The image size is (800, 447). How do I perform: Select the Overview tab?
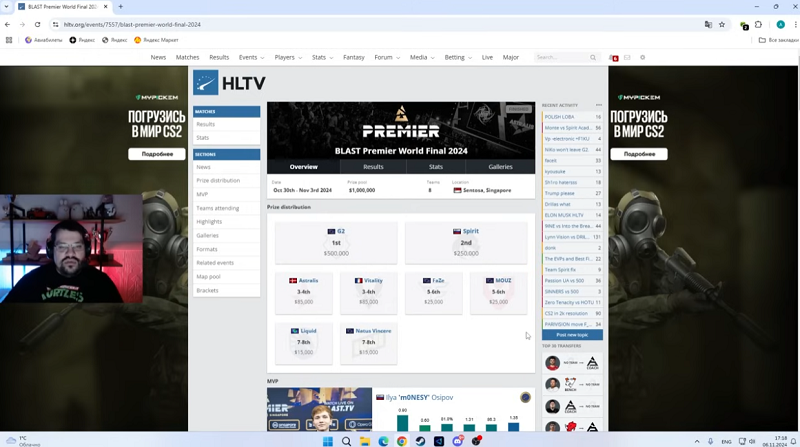304,167
